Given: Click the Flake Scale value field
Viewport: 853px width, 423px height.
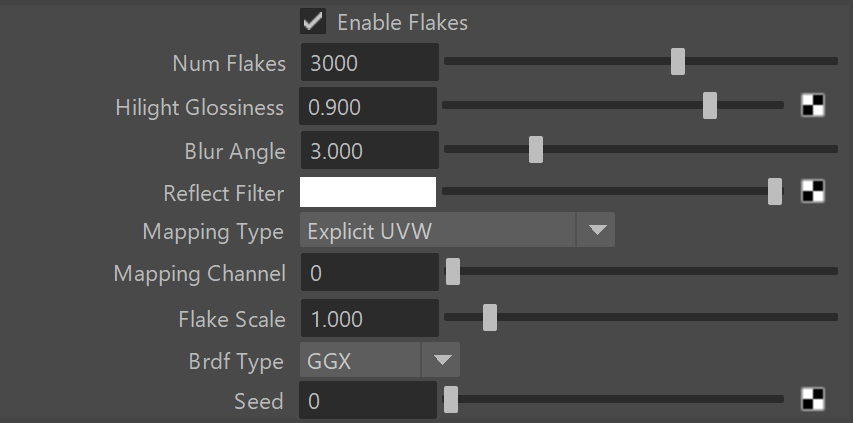Looking at the screenshot, I should [370, 318].
